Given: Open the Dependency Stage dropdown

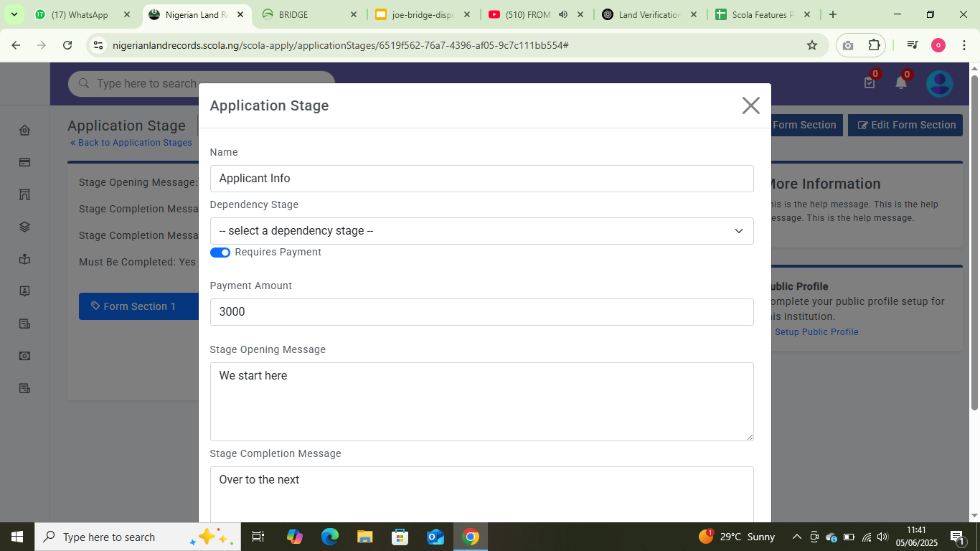Looking at the screenshot, I should 481,231.
